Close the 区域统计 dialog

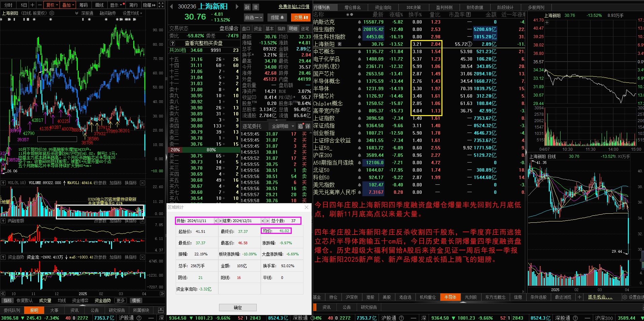click(307, 207)
